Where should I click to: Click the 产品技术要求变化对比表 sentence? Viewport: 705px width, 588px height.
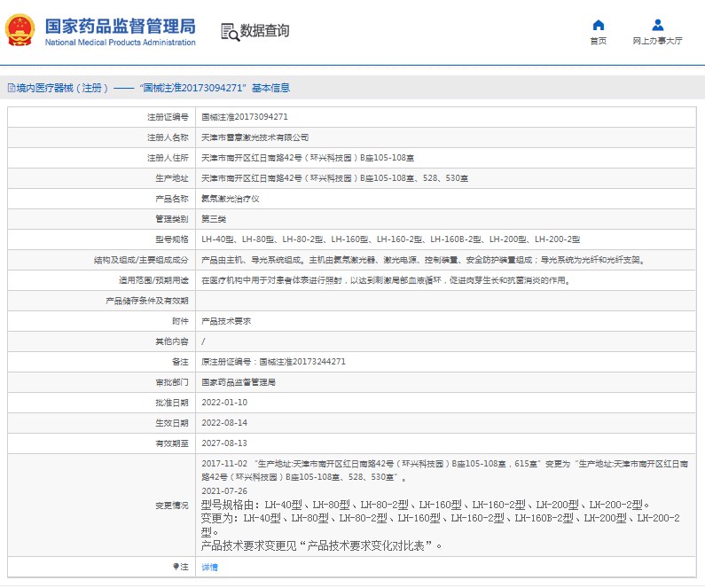[322, 545]
